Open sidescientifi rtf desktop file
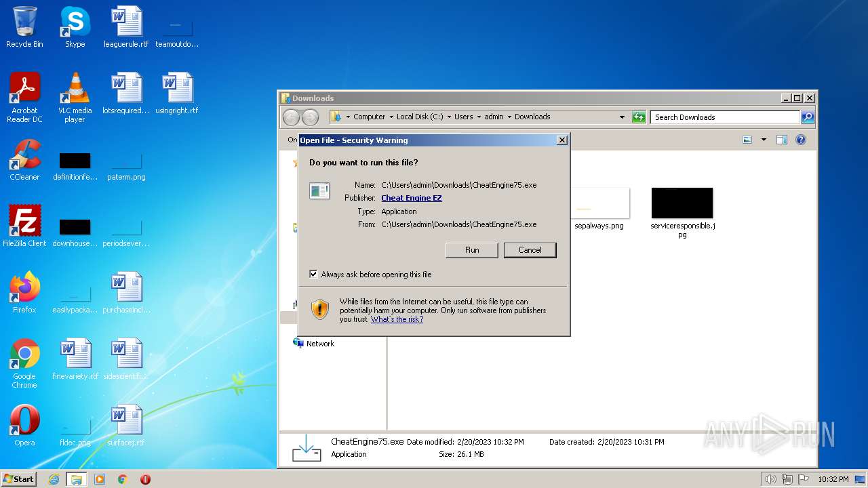The width and height of the screenshot is (868, 488). [126, 359]
